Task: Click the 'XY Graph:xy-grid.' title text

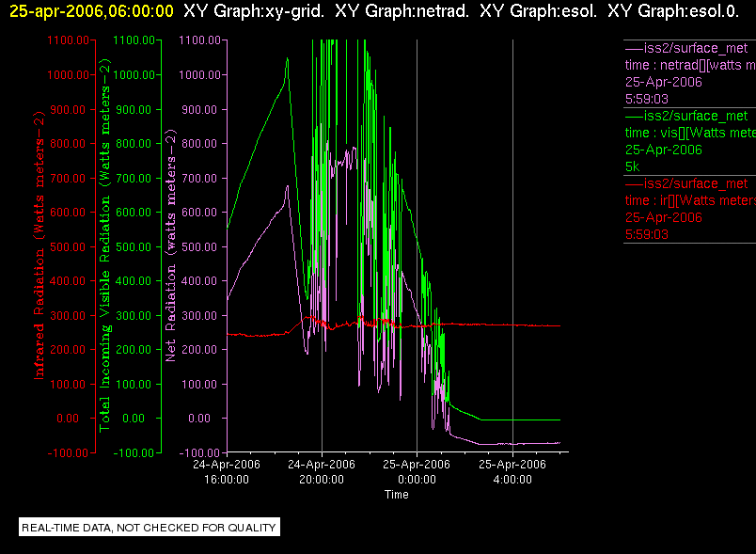Action: 254,10
